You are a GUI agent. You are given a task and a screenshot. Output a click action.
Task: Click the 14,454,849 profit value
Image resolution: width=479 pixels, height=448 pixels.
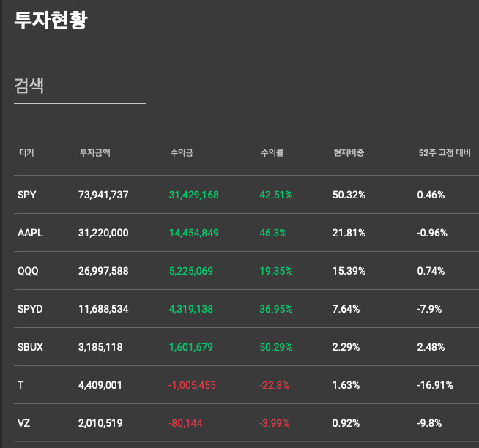click(x=194, y=233)
